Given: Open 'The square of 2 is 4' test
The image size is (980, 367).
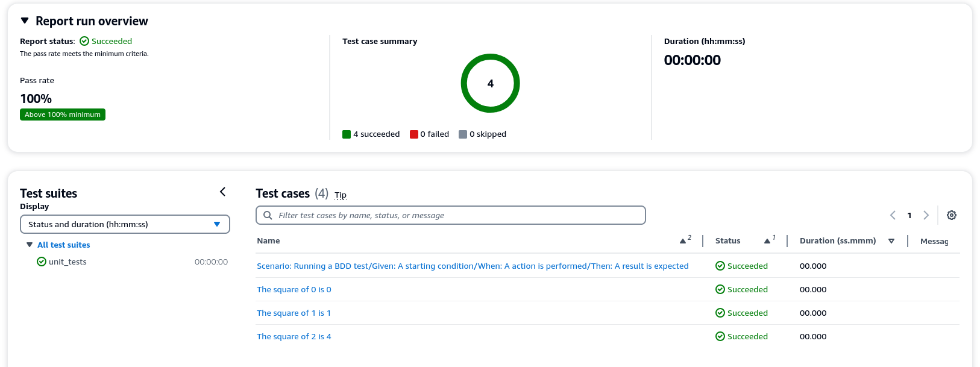Looking at the screenshot, I should coord(294,336).
